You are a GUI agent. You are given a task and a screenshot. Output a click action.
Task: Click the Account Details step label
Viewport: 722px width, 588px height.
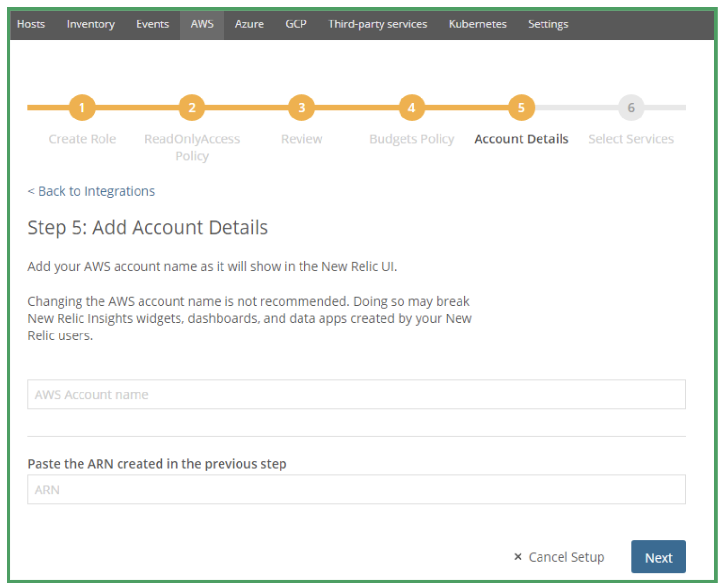521,139
